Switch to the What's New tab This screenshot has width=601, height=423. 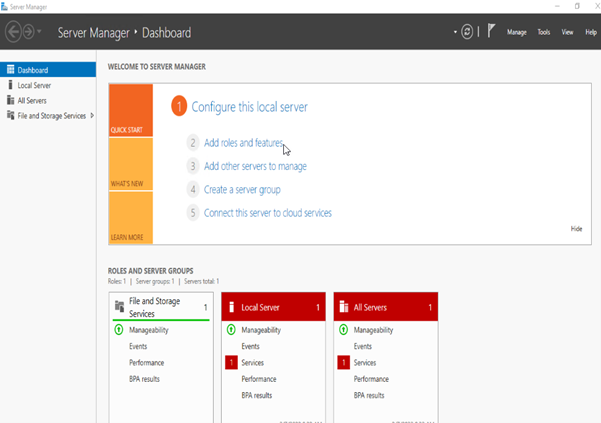pyautogui.click(x=130, y=184)
